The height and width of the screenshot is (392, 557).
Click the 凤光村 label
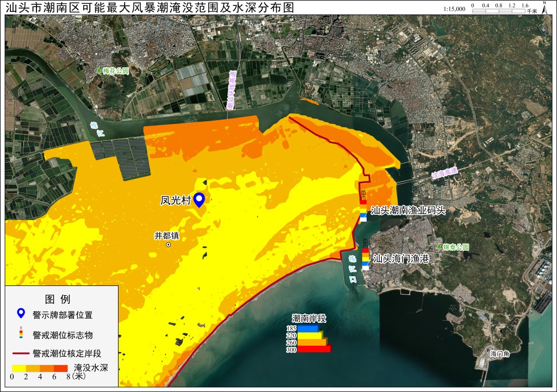pyautogui.click(x=176, y=200)
